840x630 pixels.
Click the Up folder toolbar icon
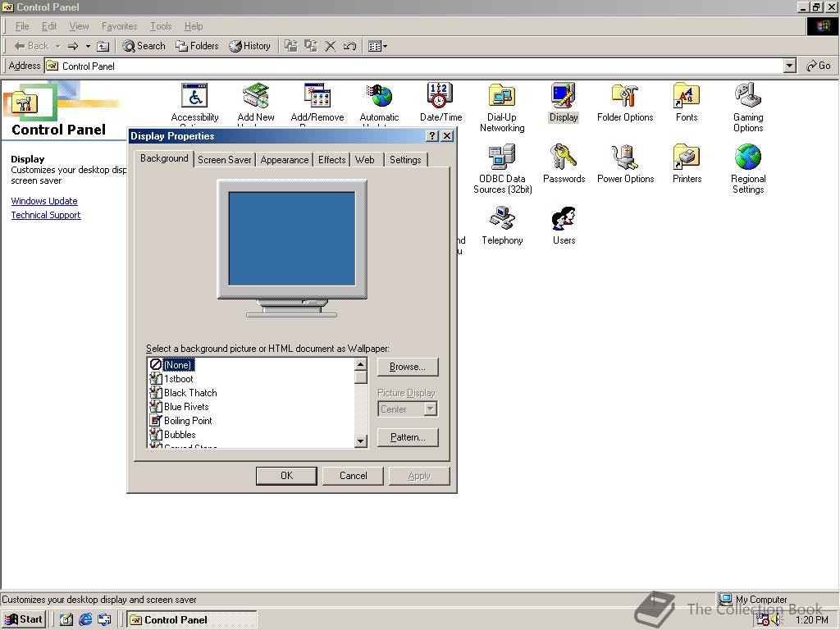pyautogui.click(x=103, y=46)
